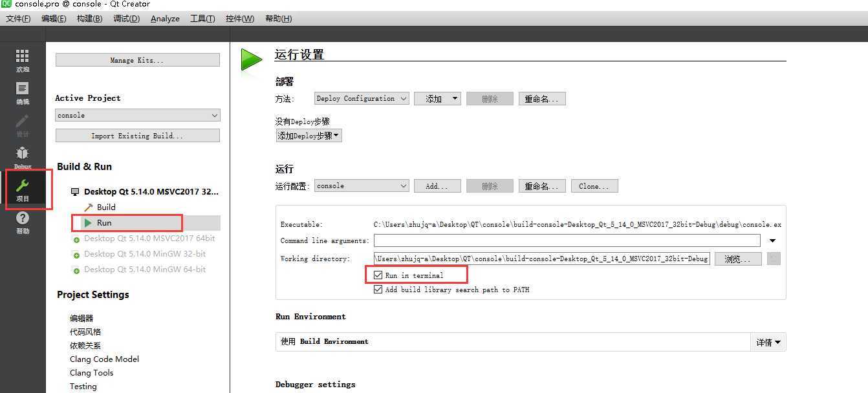Open the 工具(T) menu
This screenshot has height=393, width=868.
coord(202,18)
